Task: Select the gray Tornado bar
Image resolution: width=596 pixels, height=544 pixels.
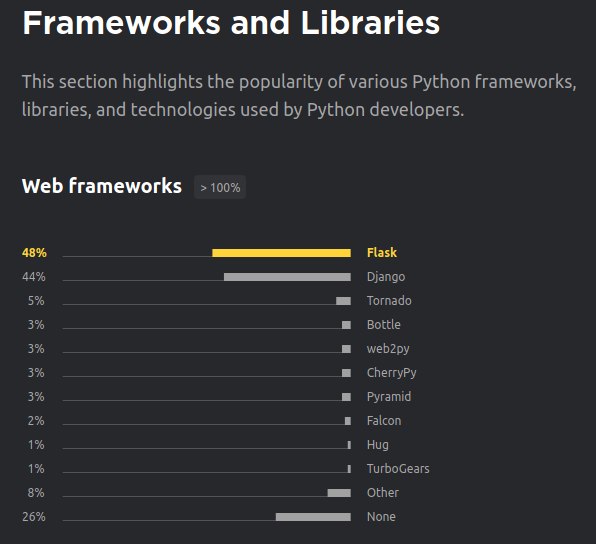Action: coord(343,301)
